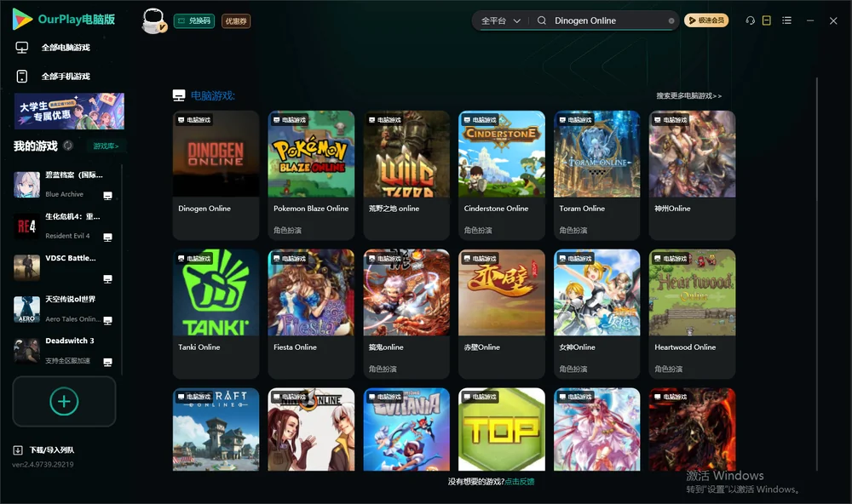Open the 捉鬼online game card
Screen dimensions: 852x504
point(406,314)
